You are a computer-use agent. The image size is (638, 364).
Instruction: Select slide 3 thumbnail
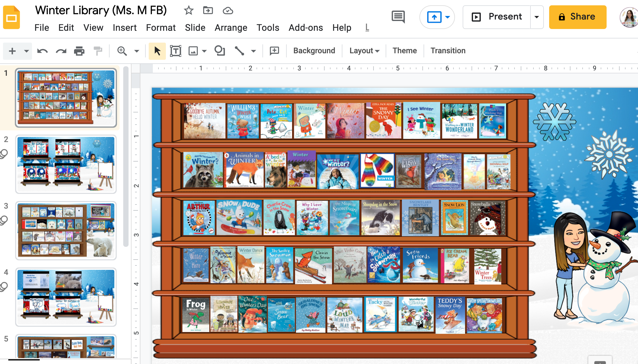(x=66, y=231)
